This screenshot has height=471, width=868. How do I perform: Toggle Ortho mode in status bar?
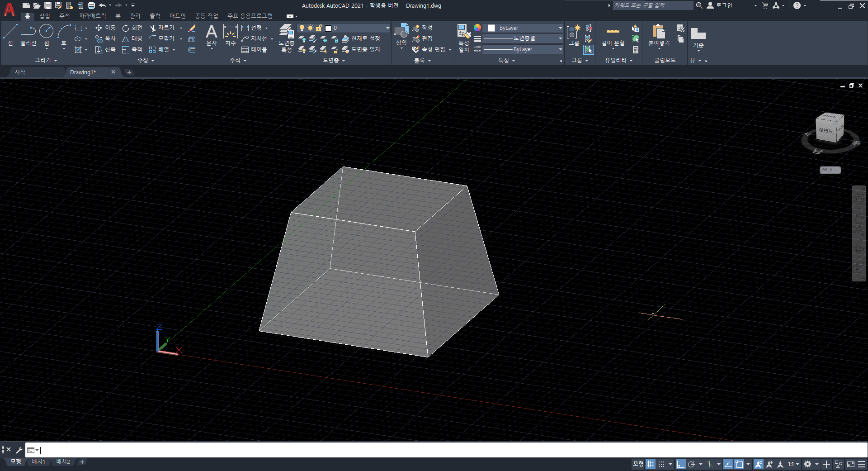(x=680, y=464)
